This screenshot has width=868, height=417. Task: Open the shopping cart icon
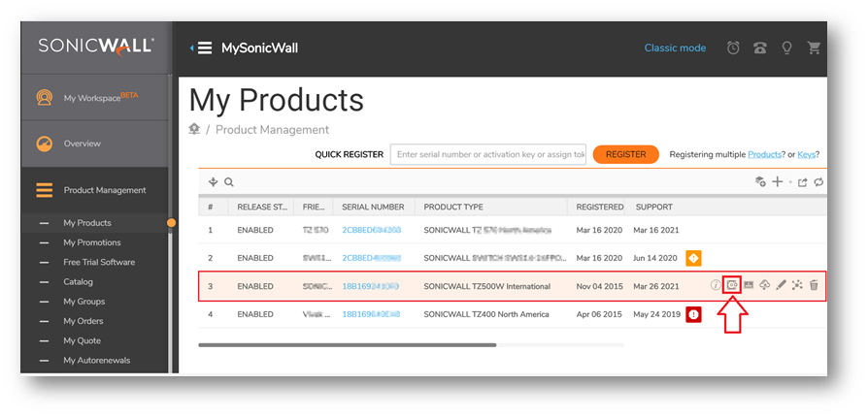(x=814, y=48)
